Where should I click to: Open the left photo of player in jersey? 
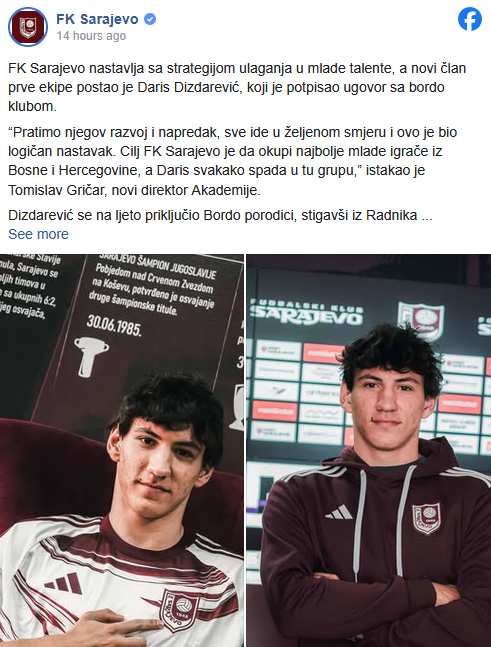pos(122,451)
